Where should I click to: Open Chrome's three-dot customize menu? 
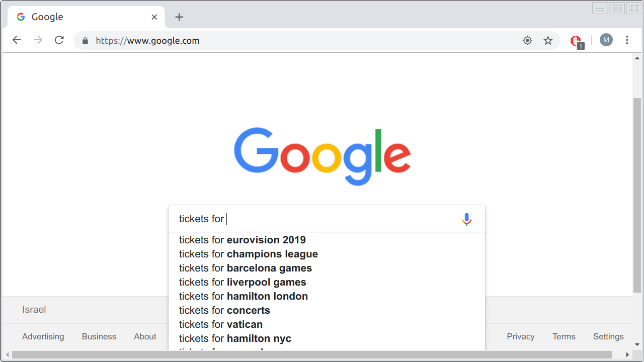(627, 40)
